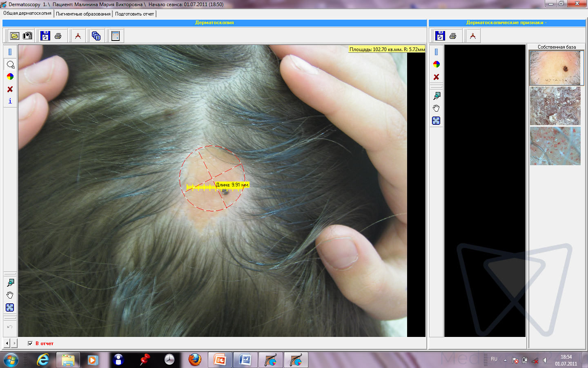Click the blue info 'i' icon
Viewport: 588px width, 368px height.
point(10,101)
